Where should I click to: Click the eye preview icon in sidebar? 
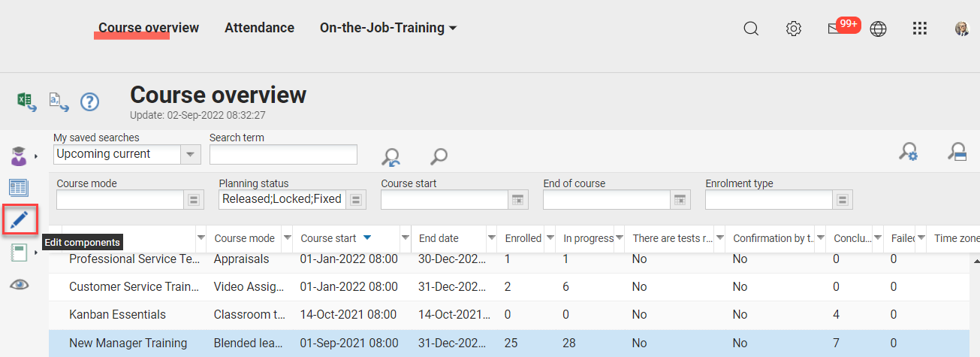point(20,285)
